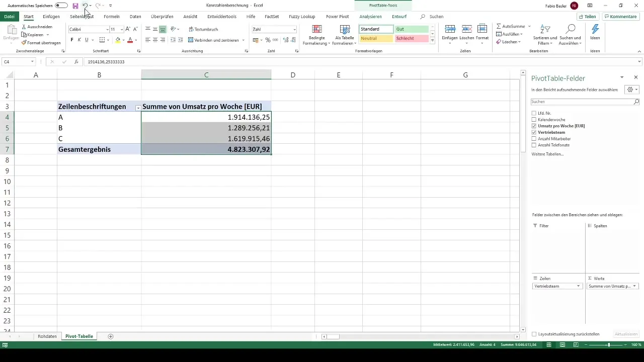Toggle Automatisches Speichern switch
Image resolution: width=644 pixels, height=362 pixels.
61,6
